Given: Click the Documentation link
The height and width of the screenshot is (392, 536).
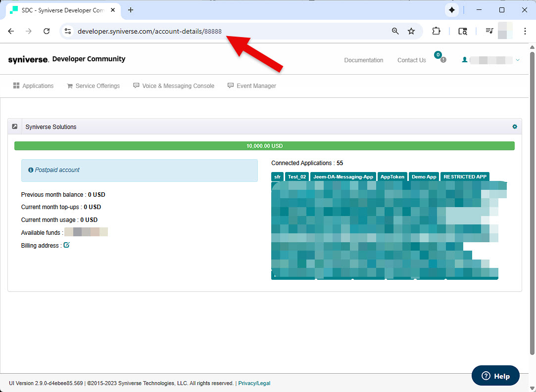Looking at the screenshot, I should click(x=364, y=60).
